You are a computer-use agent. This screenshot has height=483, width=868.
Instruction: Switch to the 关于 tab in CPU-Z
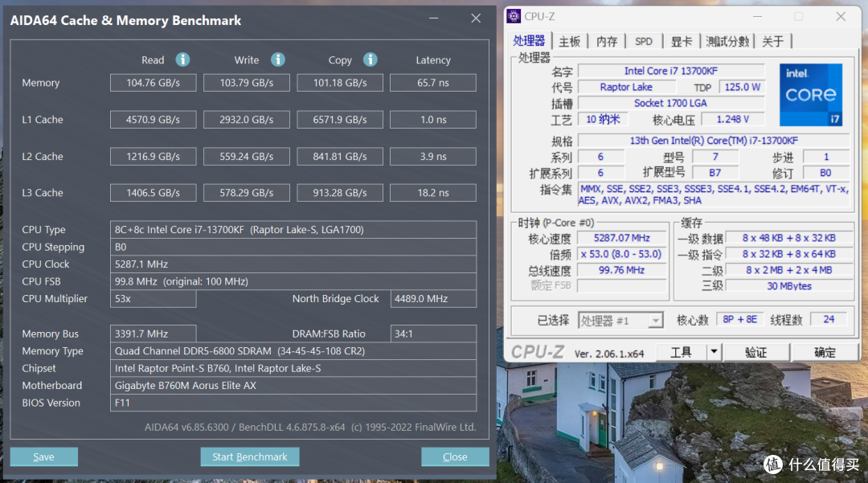tap(773, 42)
